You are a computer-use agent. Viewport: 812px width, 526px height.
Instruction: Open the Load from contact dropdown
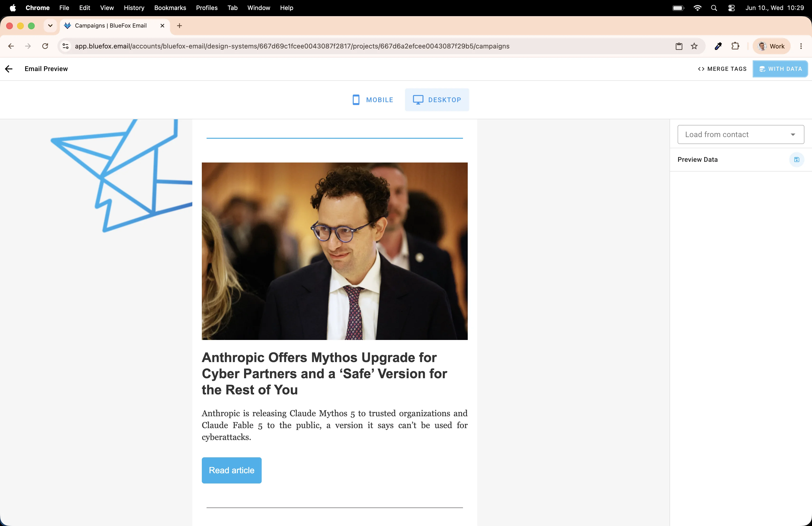[x=741, y=134]
